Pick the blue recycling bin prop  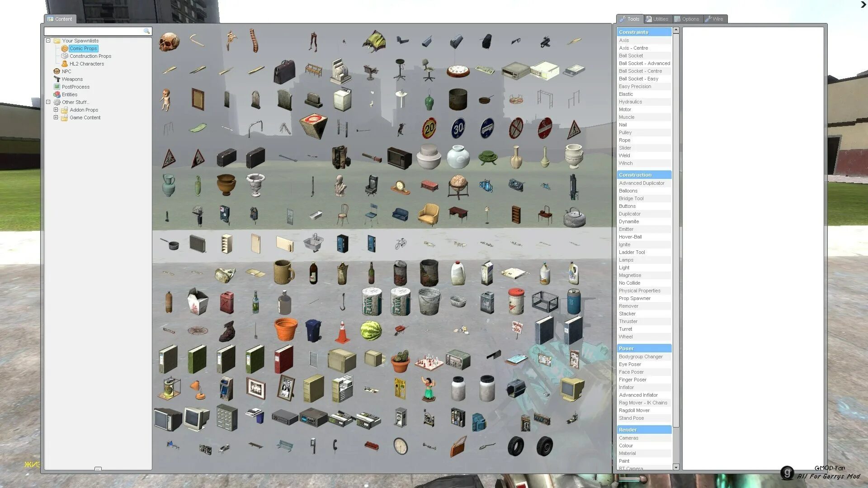(313, 330)
